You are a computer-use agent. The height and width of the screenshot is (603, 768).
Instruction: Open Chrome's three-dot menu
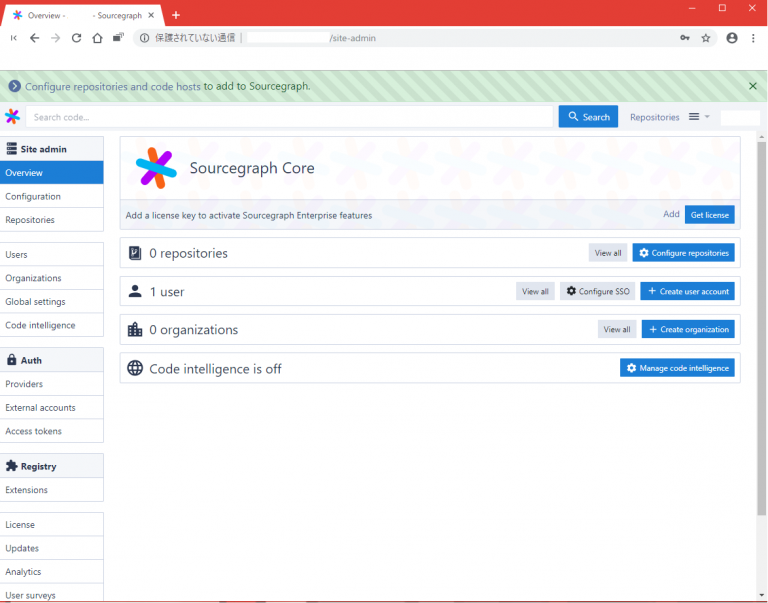pos(752,38)
